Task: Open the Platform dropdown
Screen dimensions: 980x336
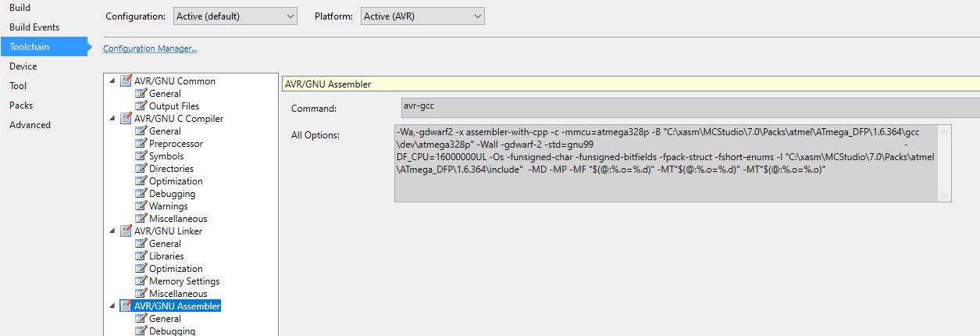Action: pos(422,16)
